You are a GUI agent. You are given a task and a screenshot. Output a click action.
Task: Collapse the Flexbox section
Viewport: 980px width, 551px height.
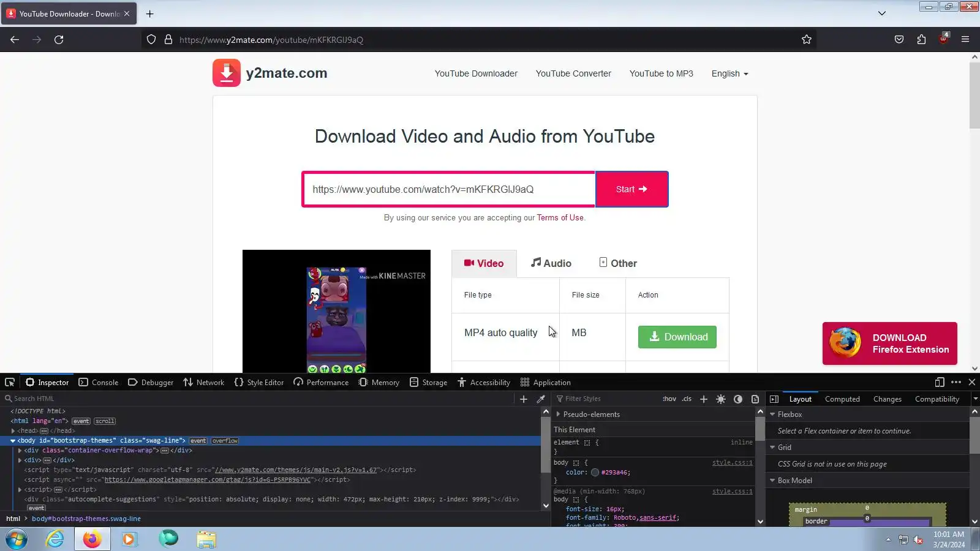pos(772,414)
